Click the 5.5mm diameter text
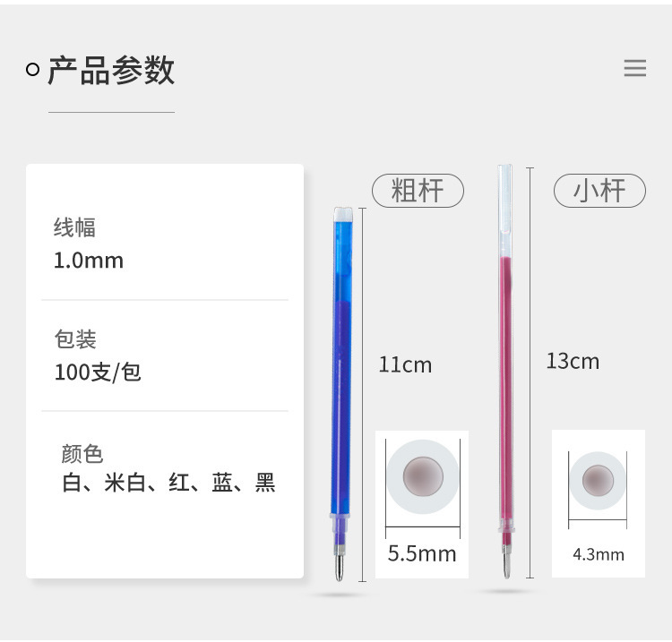Viewport: 672px width, 642px height. tap(422, 553)
